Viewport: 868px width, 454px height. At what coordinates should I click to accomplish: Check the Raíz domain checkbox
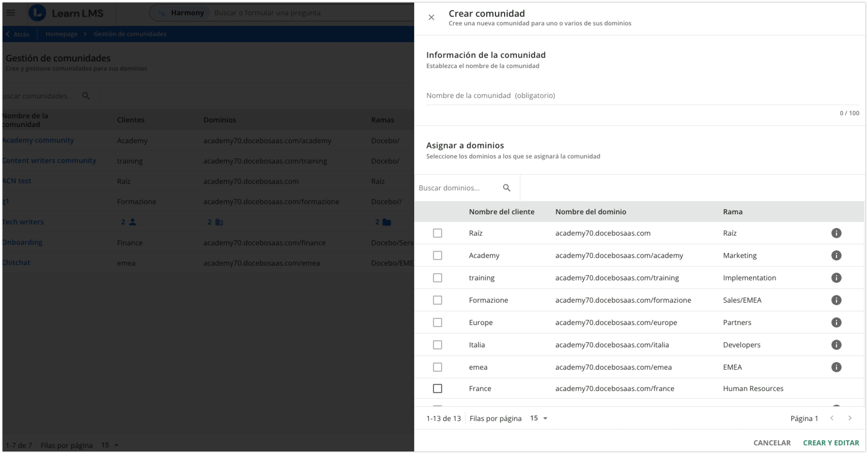(437, 233)
